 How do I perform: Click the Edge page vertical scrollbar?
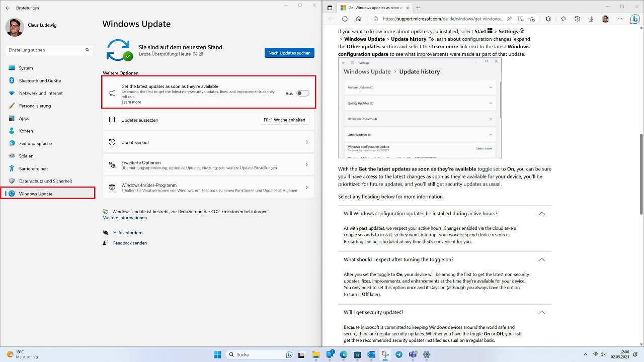pos(641,174)
